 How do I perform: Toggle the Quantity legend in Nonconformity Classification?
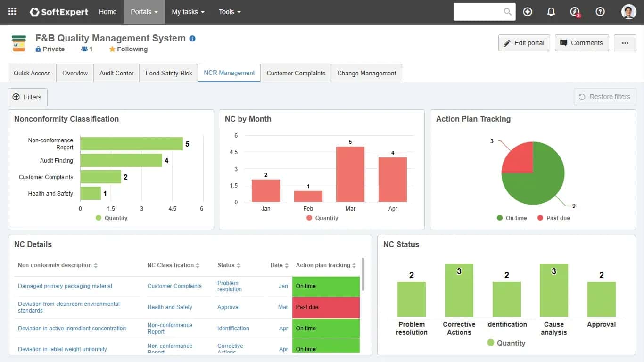point(112,218)
